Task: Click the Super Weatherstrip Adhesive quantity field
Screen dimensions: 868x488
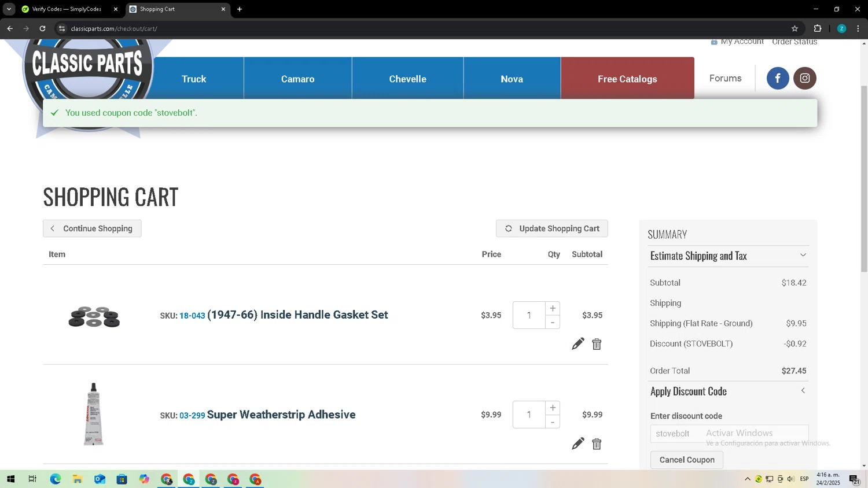Action: coord(529,415)
